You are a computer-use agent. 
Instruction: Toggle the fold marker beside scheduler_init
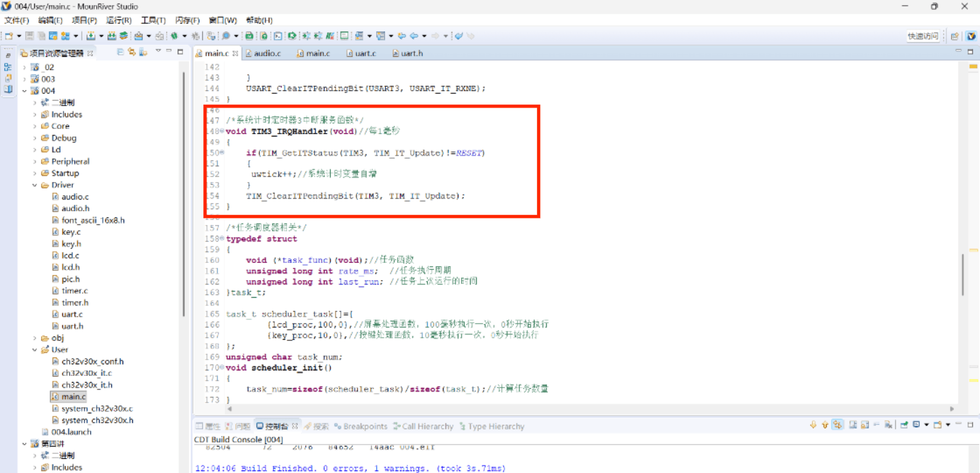[222, 367]
